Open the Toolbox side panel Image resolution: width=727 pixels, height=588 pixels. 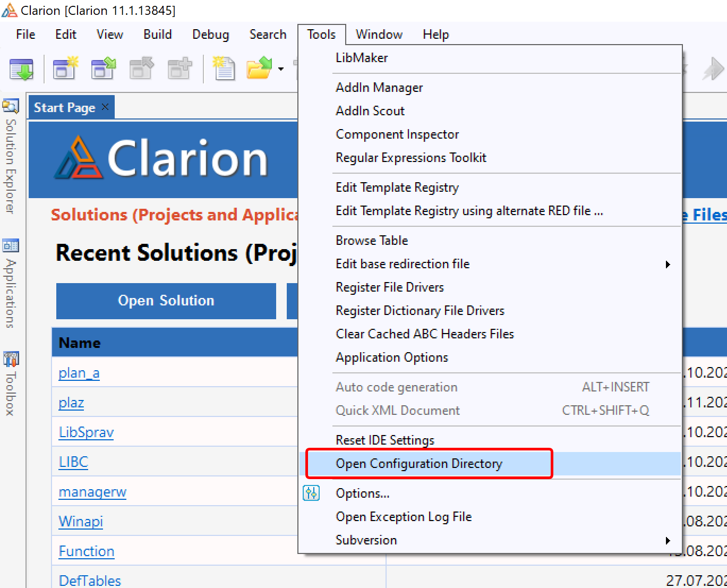11,384
